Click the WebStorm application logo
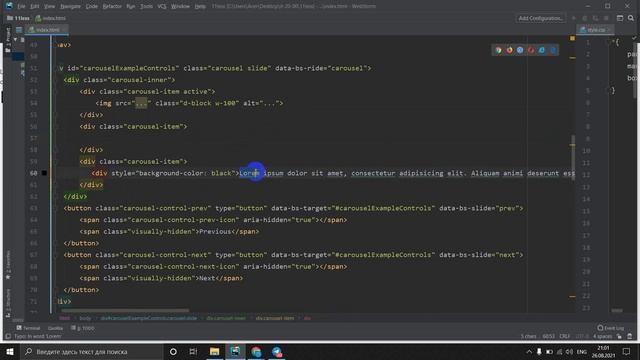 point(9,6)
